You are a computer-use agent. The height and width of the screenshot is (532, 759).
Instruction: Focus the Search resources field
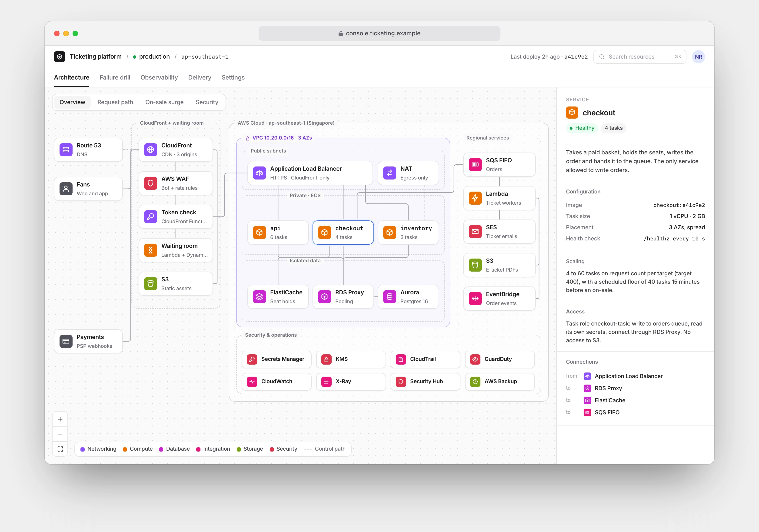pyautogui.click(x=640, y=57)
